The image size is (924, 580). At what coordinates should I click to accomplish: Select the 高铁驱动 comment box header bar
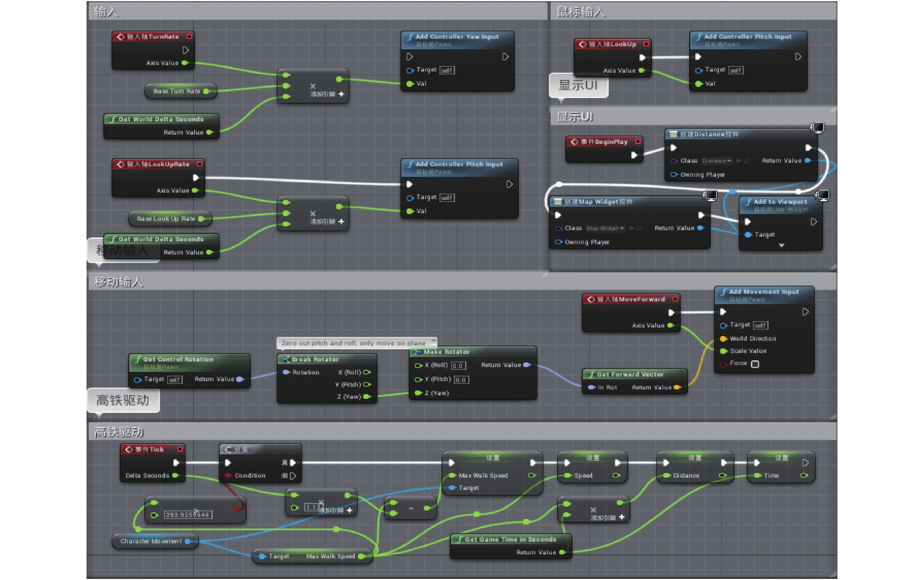(x=462, y=432)
